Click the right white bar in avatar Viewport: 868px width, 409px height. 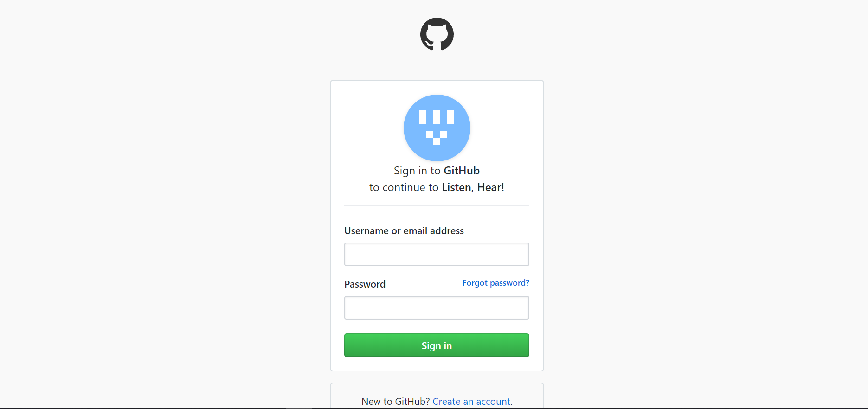[x=450, y=117]
